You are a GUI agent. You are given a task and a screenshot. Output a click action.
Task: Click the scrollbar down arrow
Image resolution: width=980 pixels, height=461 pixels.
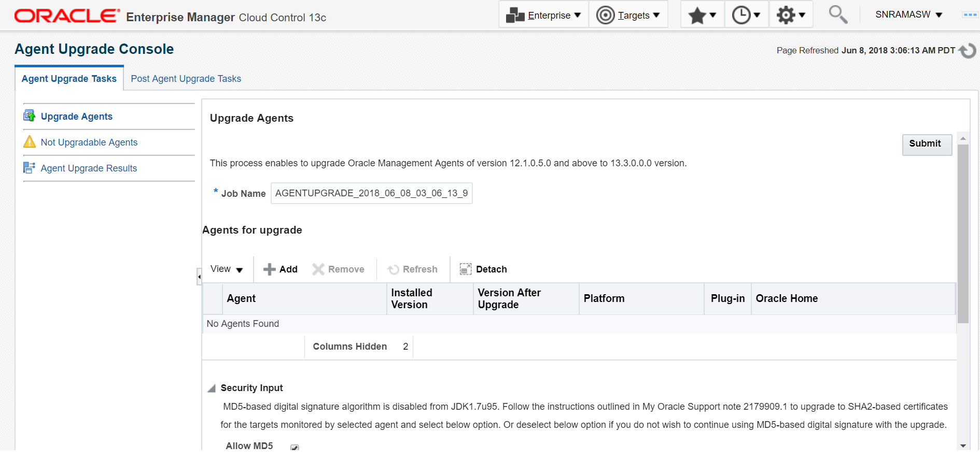coord(963,445)
